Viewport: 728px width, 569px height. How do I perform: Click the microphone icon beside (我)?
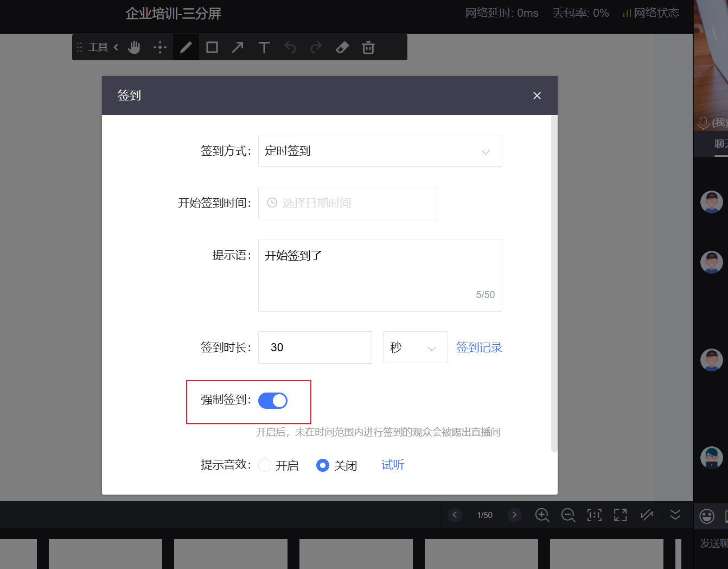point(703,123)
